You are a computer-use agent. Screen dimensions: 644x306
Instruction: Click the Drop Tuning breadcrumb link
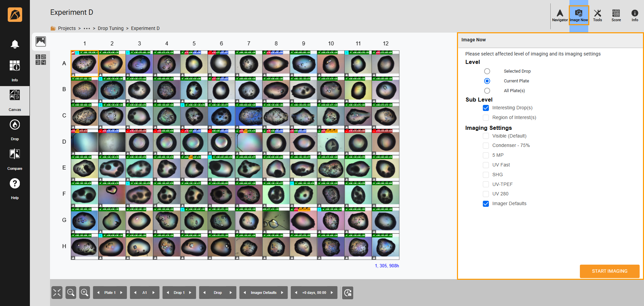coord(110,28)
